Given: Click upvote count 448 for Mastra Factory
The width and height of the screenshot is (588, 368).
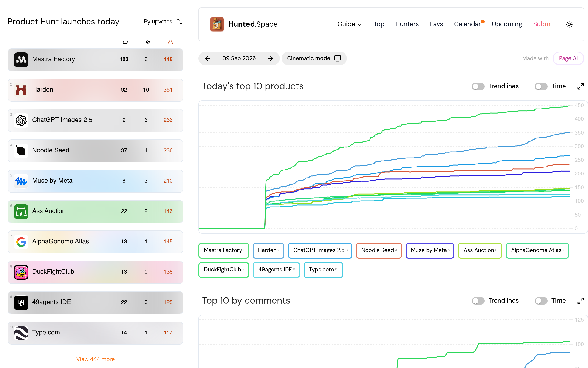Looking at the screenshot, I should 168,59.
